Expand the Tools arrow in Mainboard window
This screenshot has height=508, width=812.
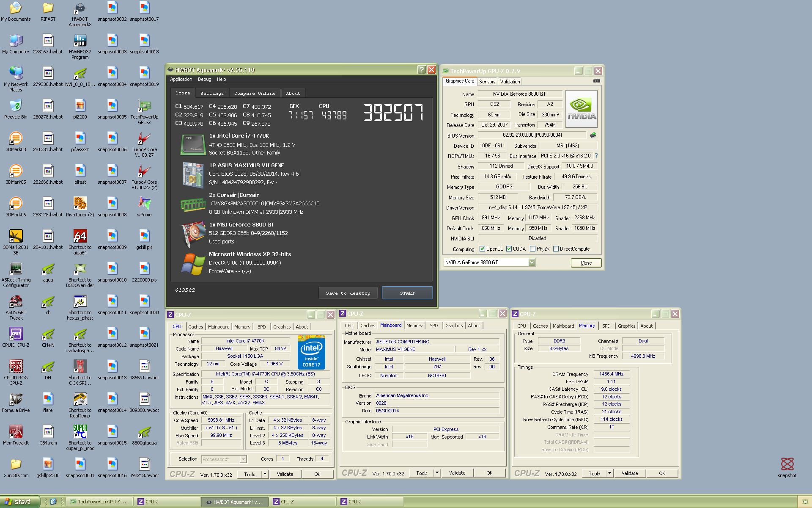pyautogui.click(x=437, y=472)
